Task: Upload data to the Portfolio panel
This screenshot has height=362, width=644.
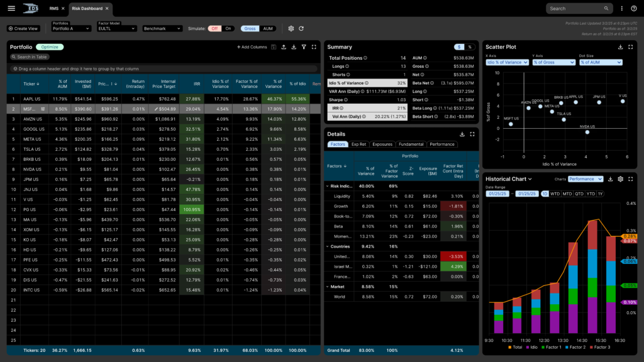Action: coord(284,47)
